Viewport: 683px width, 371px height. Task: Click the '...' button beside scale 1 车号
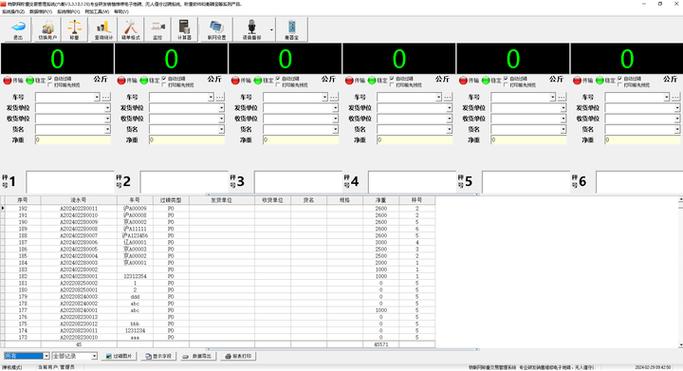[106, 97]
